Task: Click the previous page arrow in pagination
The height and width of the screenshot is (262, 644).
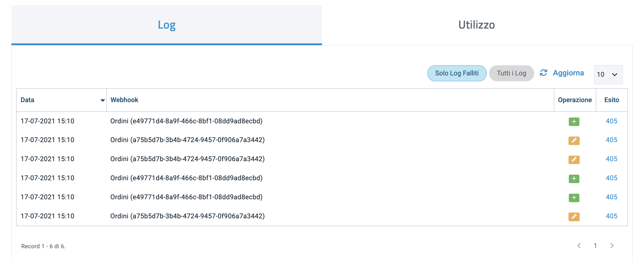Action: (579, 246)
